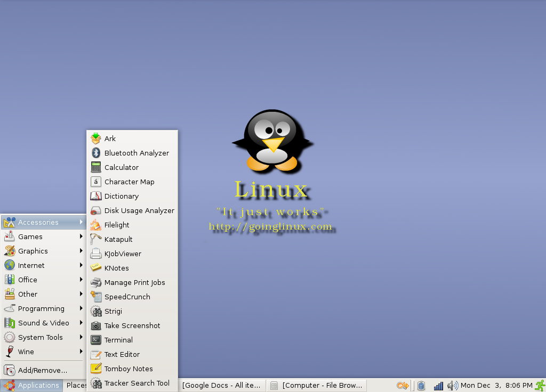546x392 pixels.
Task: Open the Office menu category
Action: pos(44,280)
